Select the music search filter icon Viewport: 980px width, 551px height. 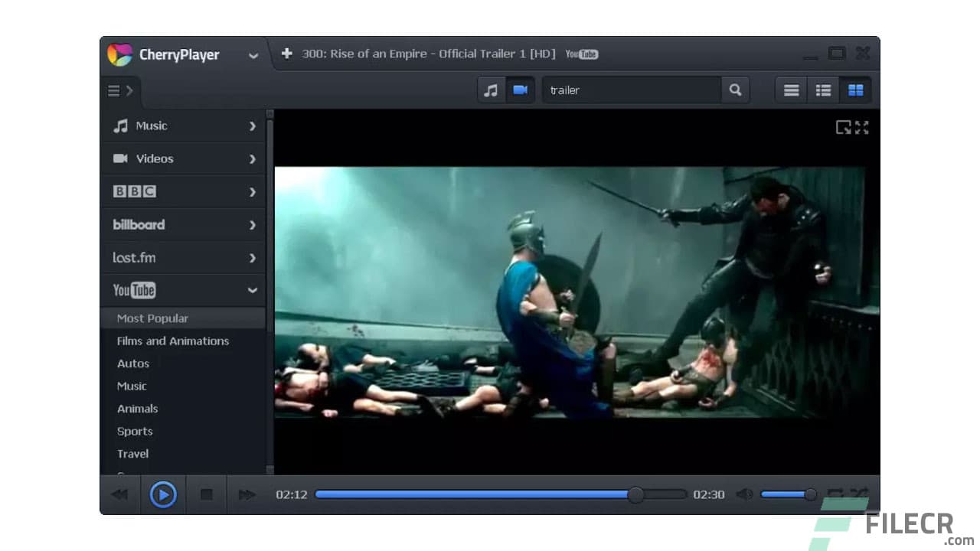point(491,90)
